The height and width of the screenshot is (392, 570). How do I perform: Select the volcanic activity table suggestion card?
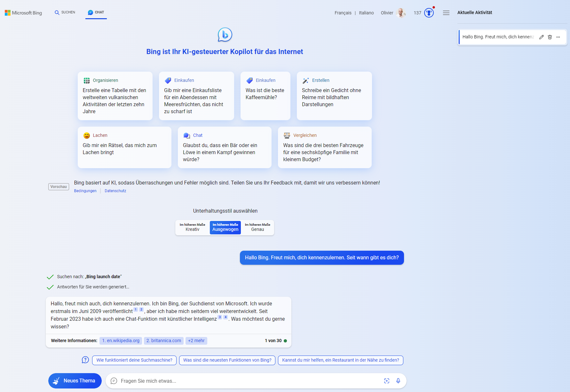(115, 96)
